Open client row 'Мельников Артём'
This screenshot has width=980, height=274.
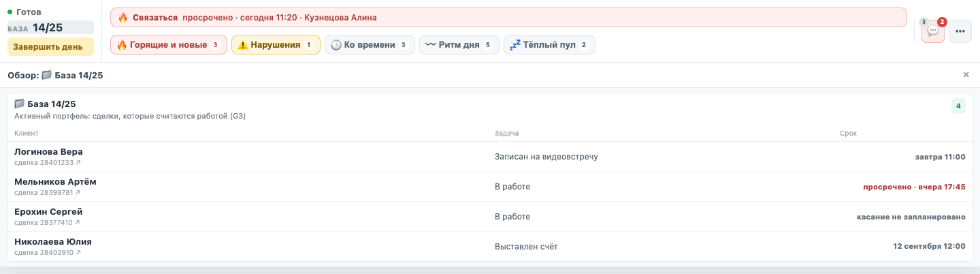pyautogui.click(x=490, y=187)
